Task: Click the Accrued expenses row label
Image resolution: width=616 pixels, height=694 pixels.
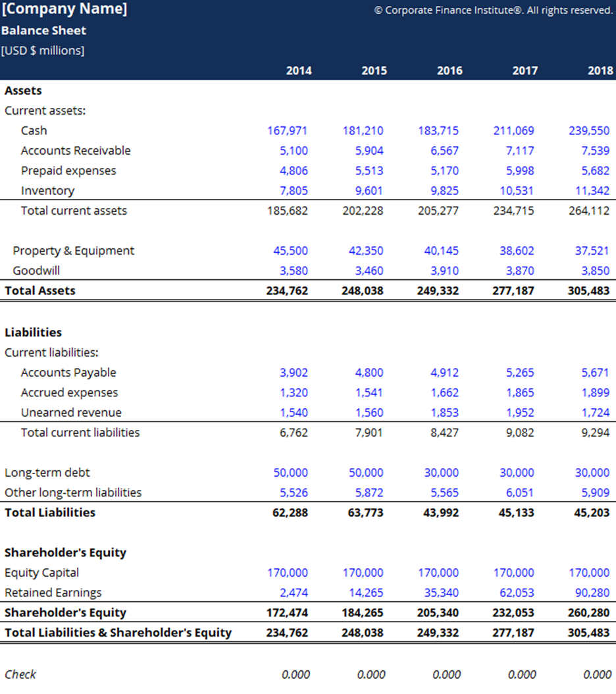Action: (x=69, y=392)
